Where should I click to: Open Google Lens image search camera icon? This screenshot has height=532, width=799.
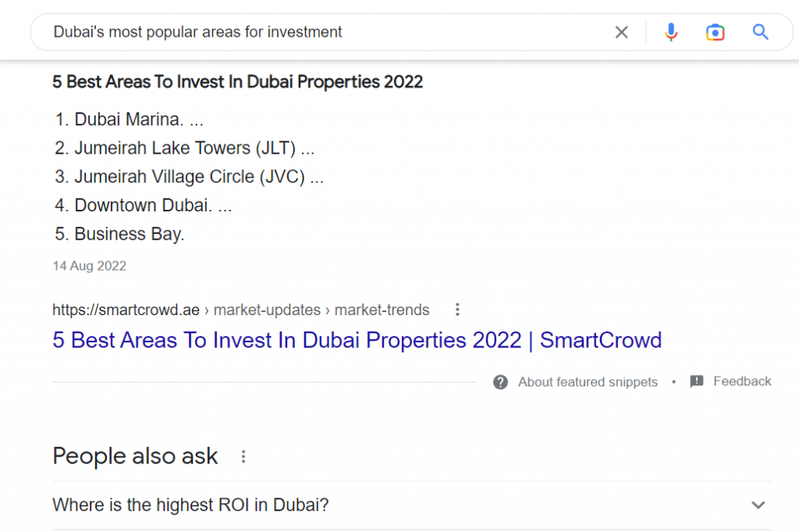coord(716,32)
